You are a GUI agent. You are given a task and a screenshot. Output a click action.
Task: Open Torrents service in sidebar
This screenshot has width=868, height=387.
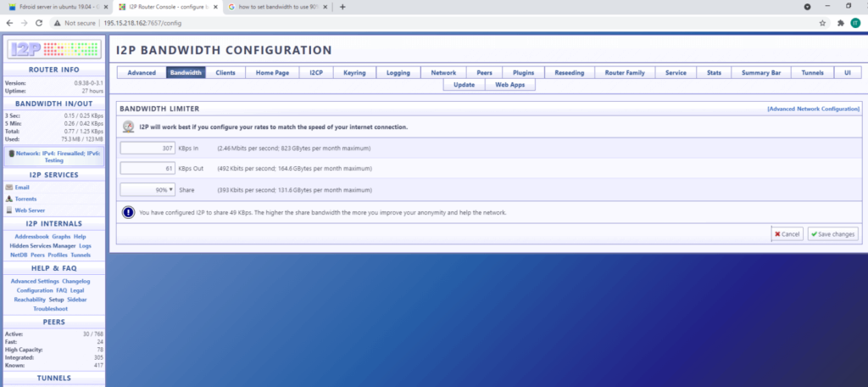click(x=25, y=199)
